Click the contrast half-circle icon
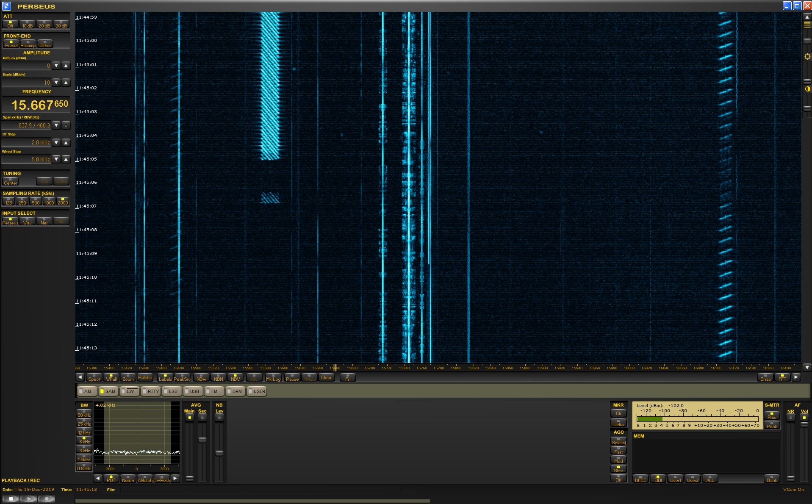 tap(807, 89)
